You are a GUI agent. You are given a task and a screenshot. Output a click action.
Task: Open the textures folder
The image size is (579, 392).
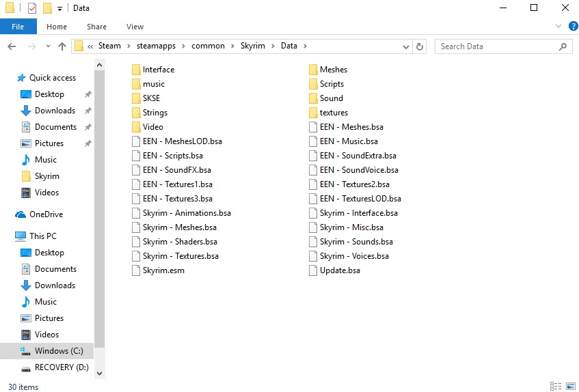coord(334,113)
